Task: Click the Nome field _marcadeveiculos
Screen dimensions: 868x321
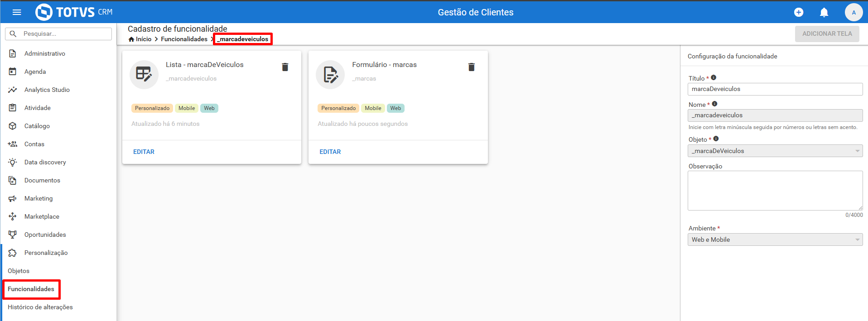Action: point(775,115)
